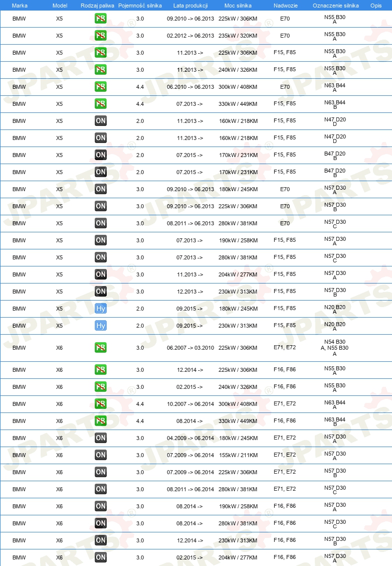Click ON diesel icon in X6 08.2011 -> 06.2014 row
The height and width of the screenshot is (566, 392).
[x=101, y=489]
